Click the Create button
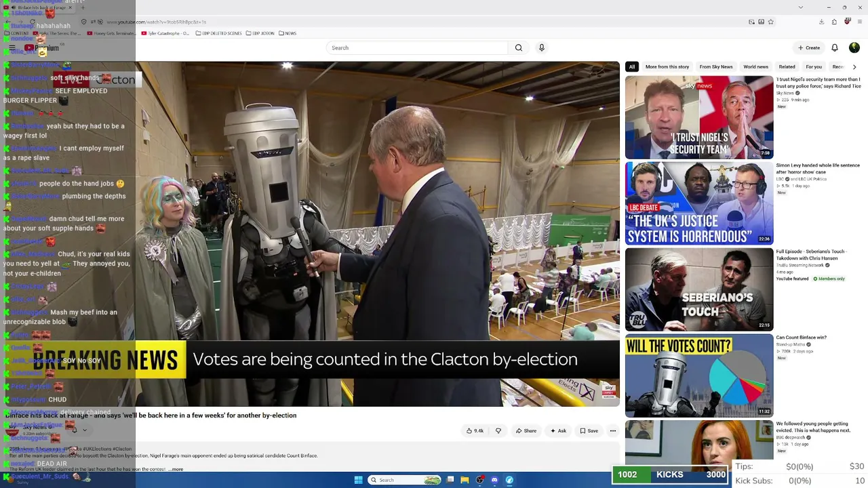The height and width of the screenshot is (488, 868). click(809, 47)
